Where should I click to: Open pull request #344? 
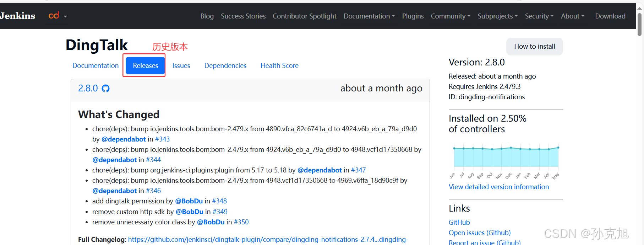point(153,160)
